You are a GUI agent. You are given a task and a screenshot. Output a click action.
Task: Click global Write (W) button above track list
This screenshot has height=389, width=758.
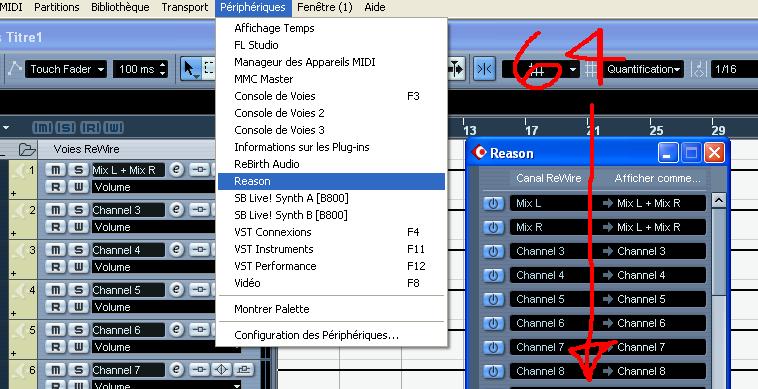(x=113, y=128)
